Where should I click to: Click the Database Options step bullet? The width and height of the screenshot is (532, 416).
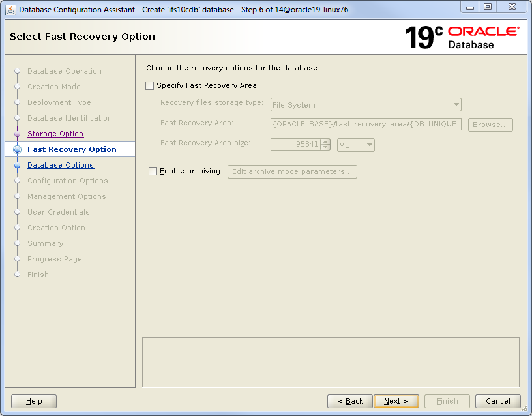18,165
